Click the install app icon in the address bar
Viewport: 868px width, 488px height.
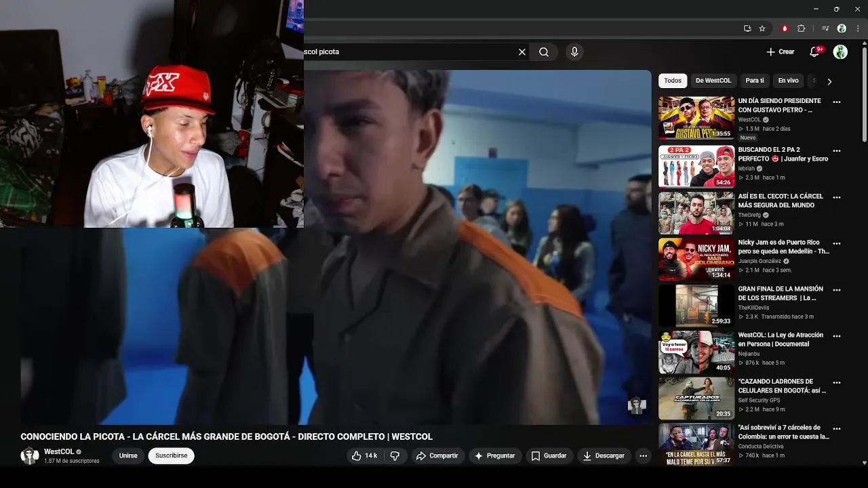coord(747,28)
